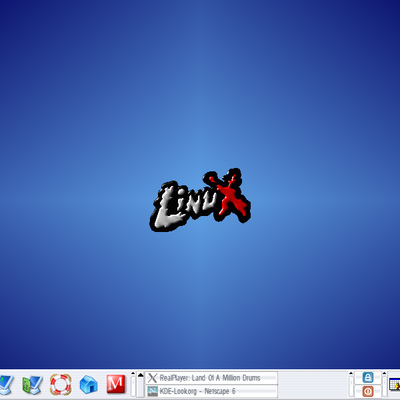This screenshot has height=400, width=400.
Task: Open the calendar applet icon in tray
Action: click(395, 385)
